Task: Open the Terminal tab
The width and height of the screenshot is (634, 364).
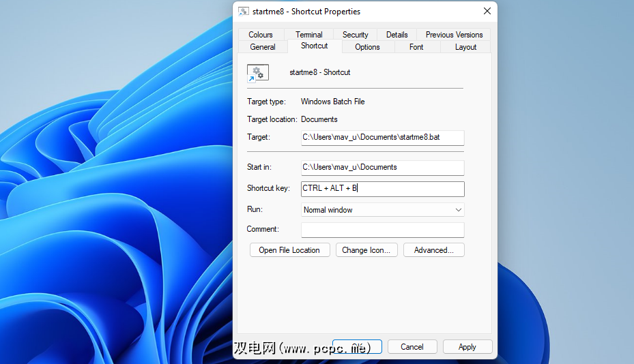Action: [309, 35]
